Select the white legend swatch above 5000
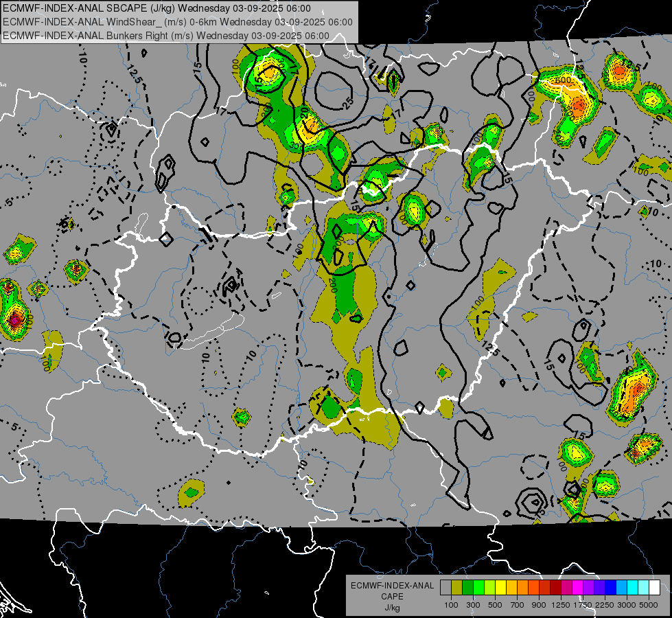672x618 pixels. tap(654, 587)
